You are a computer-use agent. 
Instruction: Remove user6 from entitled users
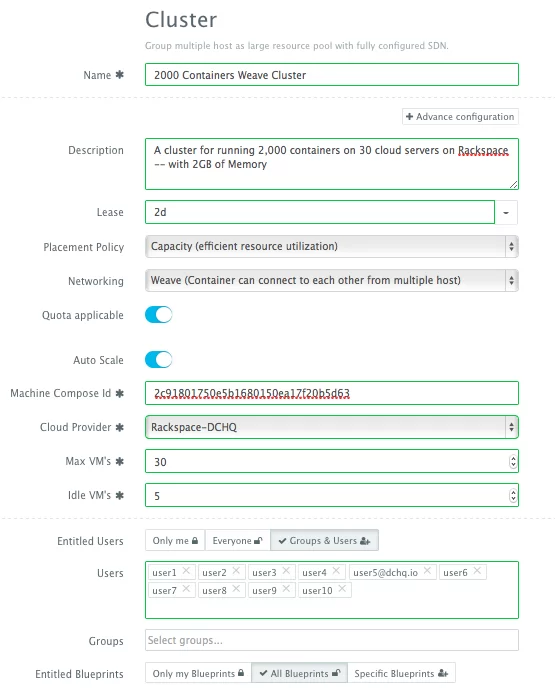477,571
